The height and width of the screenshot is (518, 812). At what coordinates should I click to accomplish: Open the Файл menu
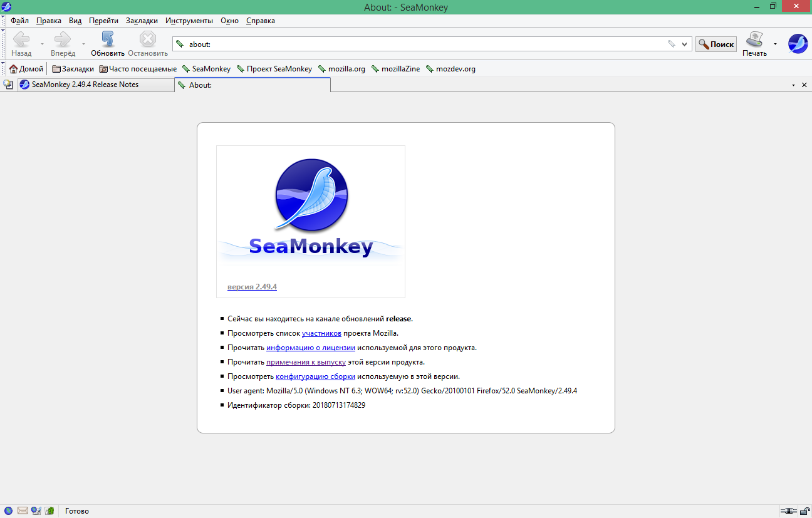19,21
